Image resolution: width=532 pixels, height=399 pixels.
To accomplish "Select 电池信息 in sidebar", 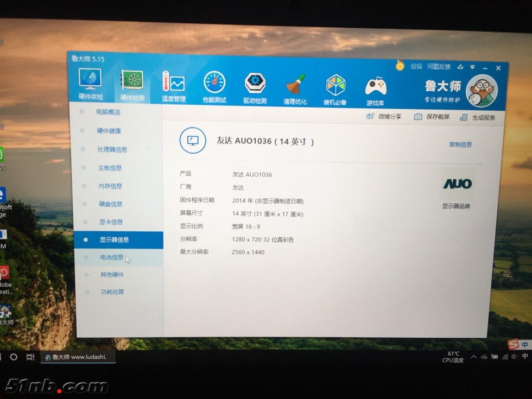I will (119, 257).
